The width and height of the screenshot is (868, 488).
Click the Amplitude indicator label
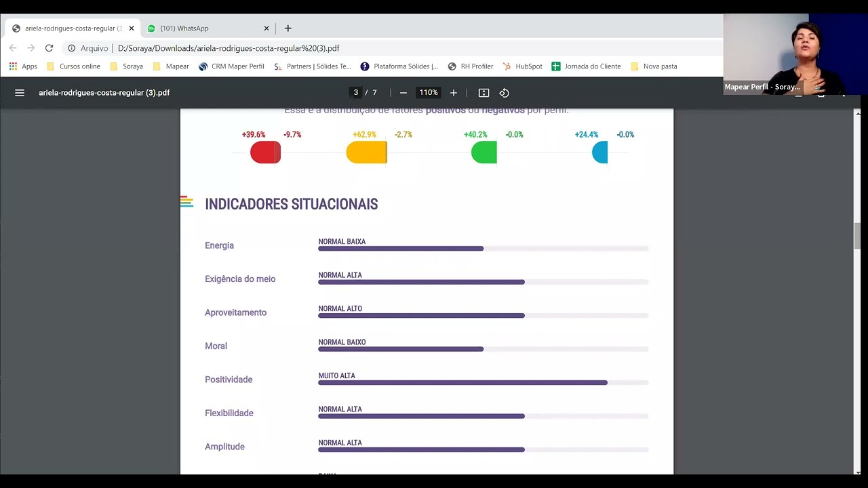[x=224, y=447]
